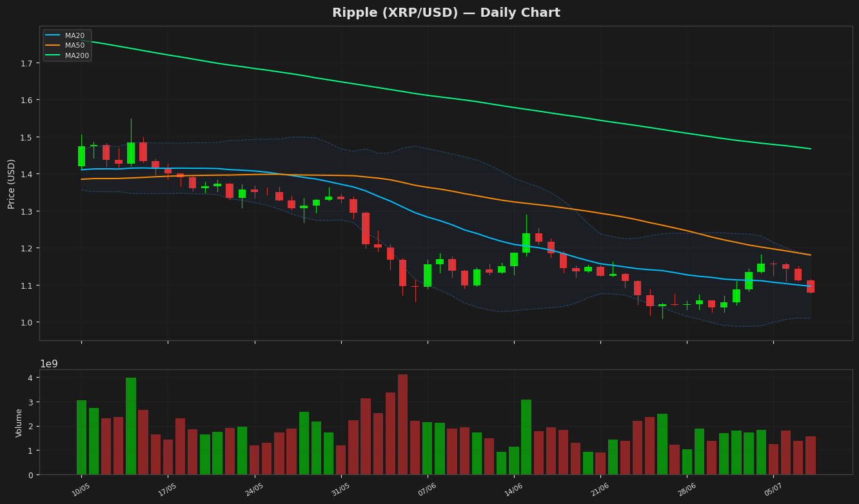This screenshot has width=859, height=504.
Task: Click the volume axis tick 3
Action: tap(31, 402)
